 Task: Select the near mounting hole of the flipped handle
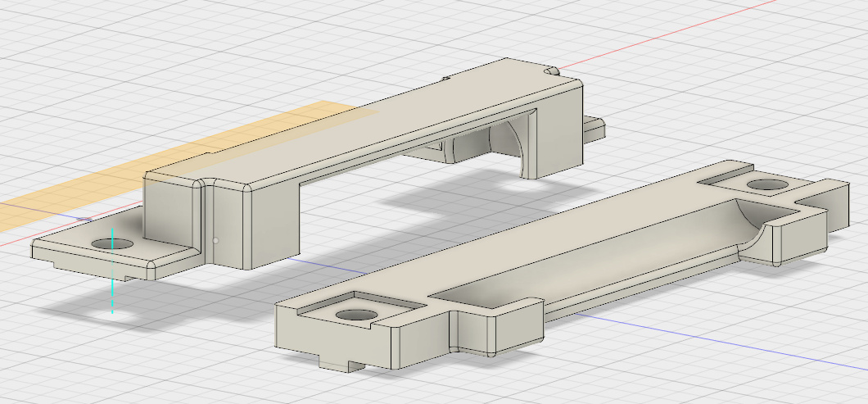tap(356, 315)
